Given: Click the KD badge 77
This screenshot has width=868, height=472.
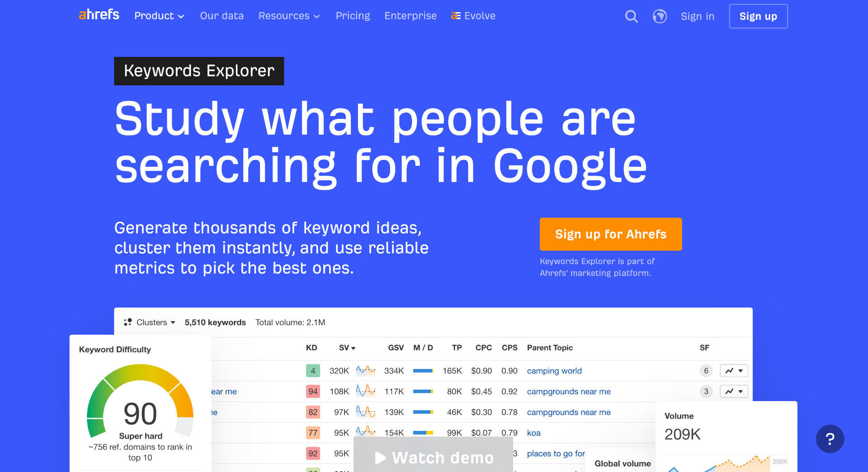Looking at the screenshot, I should [x=313, y=433].
